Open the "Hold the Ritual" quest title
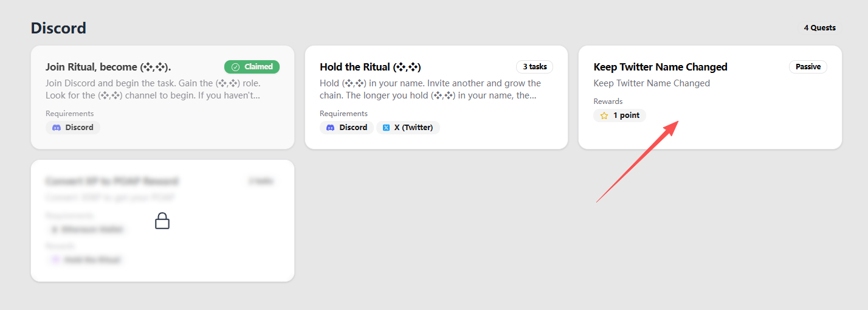 [x=370, y=67]
